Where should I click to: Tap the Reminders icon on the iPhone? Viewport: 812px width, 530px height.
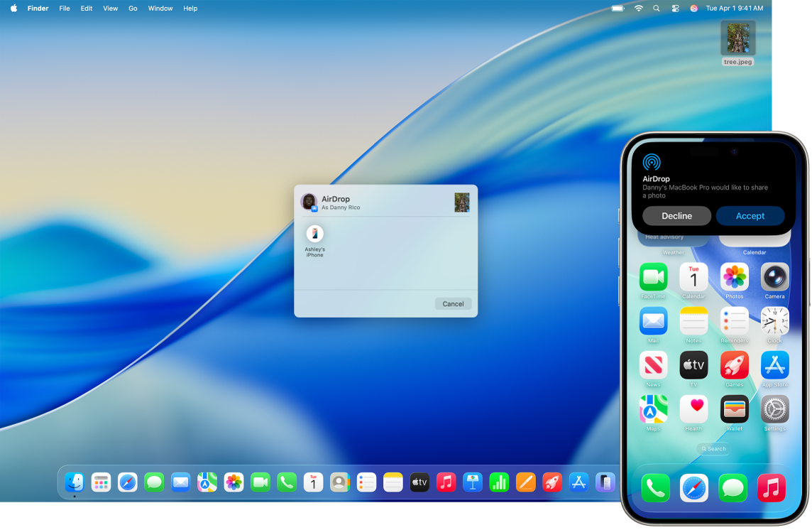[x=734, y=321]
